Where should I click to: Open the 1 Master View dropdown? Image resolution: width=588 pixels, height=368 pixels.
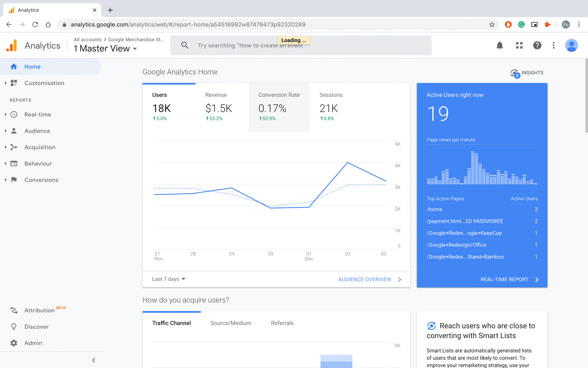point(105,49)
